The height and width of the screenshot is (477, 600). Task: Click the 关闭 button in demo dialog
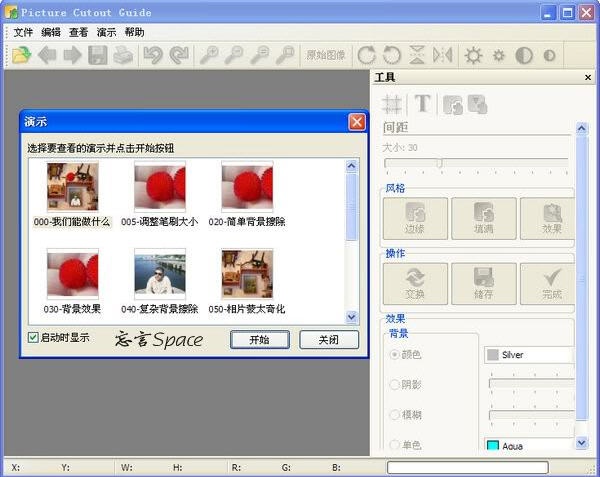point(328,340)
